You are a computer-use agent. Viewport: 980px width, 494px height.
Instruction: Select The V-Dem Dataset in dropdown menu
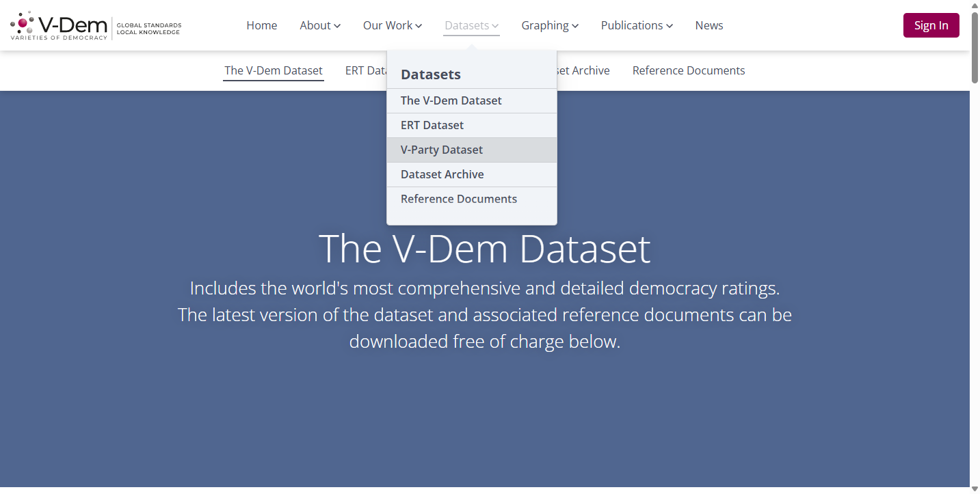pyautogui.click(x=472, y=100)
